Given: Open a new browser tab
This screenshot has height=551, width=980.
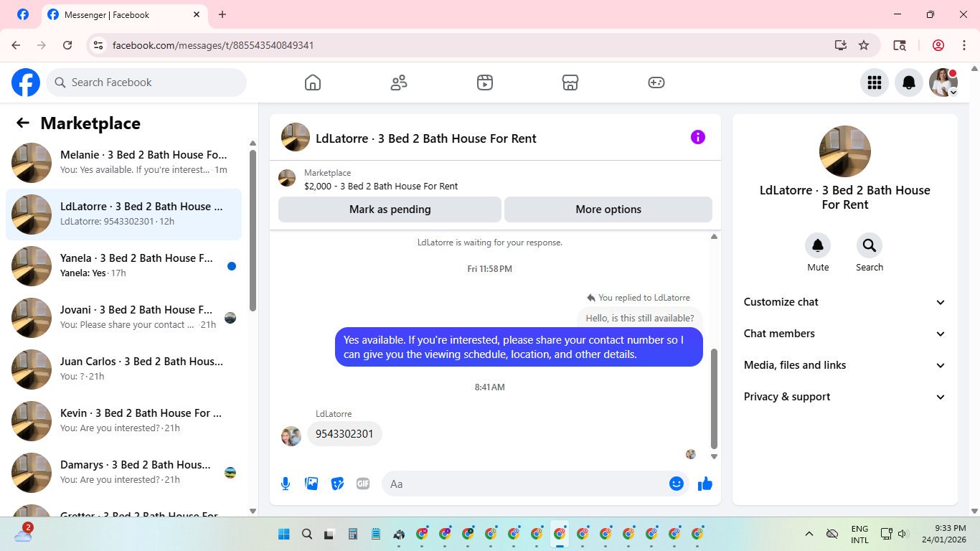Looking at the screenshot, I should pyautogui.click(x=222, y=14).
